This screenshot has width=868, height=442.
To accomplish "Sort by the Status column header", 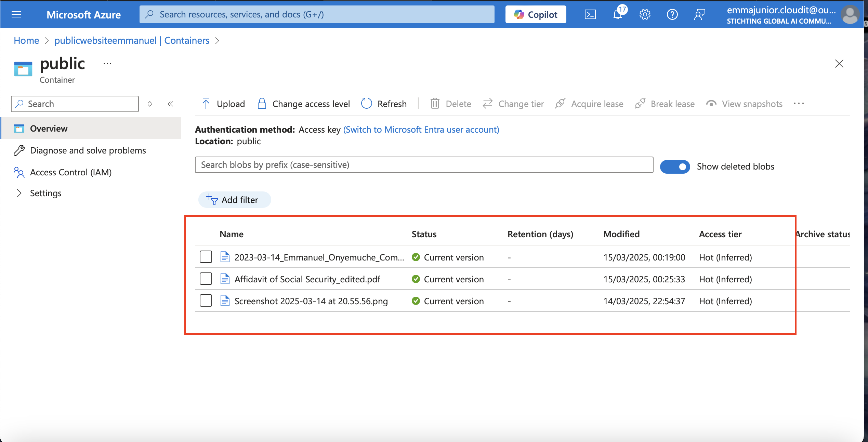I will click(x=424, y=234).
